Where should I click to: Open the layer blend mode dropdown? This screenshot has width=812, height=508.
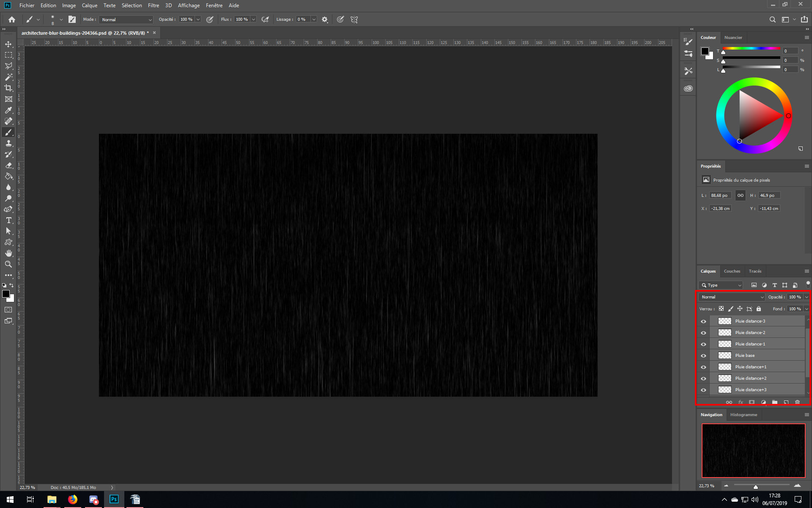(x=732, y=297)
